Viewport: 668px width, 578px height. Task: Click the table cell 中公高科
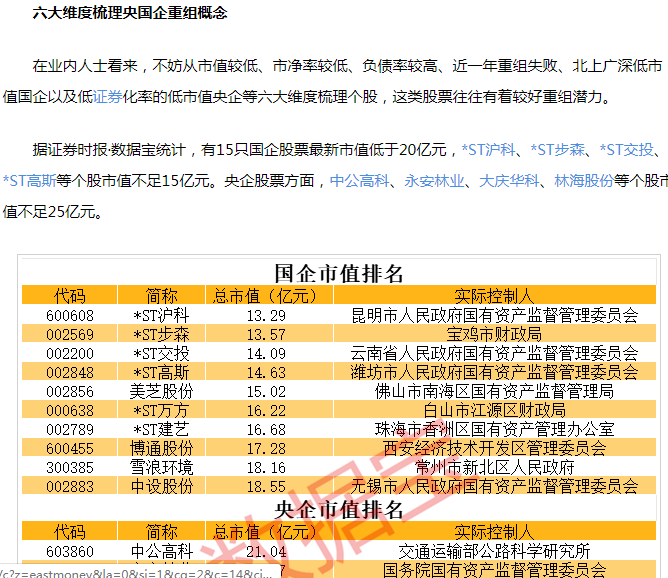[161, 552]
